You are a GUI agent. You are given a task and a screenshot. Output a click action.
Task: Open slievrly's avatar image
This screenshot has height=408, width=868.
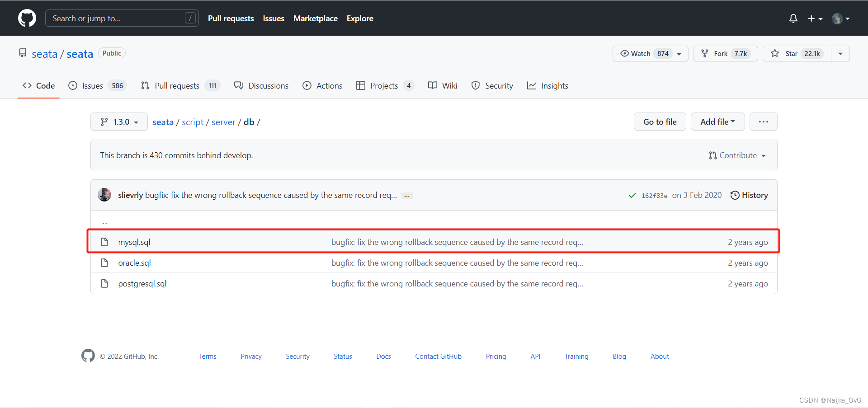pos(104,195)
